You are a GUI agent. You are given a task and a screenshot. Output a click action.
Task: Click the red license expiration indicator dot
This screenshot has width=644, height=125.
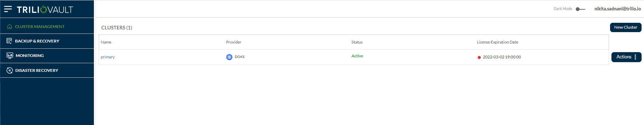click(x=479, y=57)
